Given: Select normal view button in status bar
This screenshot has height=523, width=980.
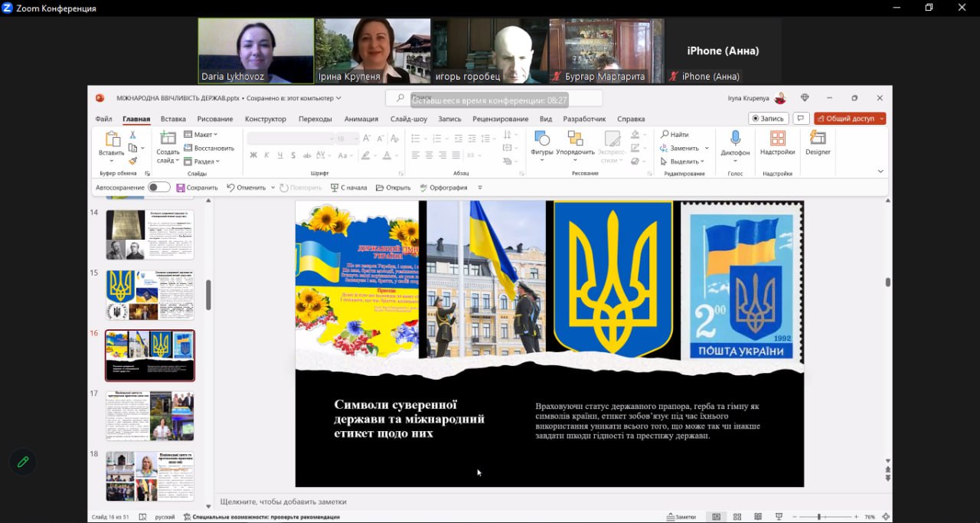Looking at the screenshot, I should (716, 517).
